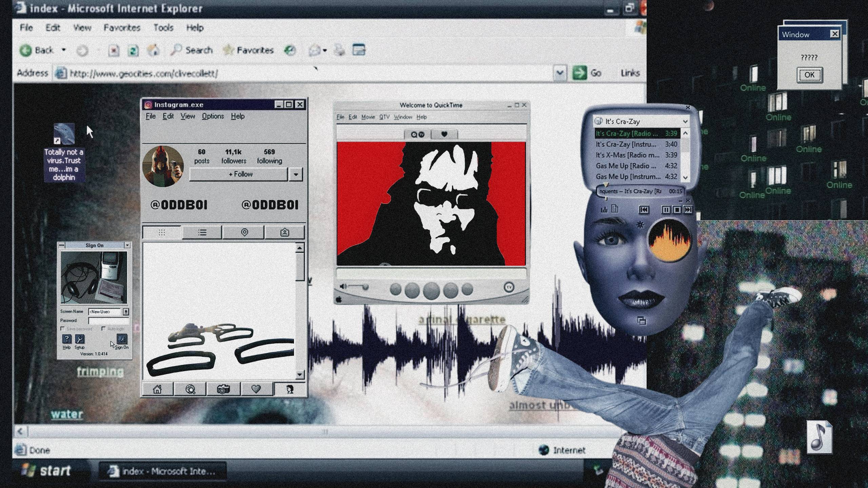Toggle the Auto-login checkbox

[103, 329]
